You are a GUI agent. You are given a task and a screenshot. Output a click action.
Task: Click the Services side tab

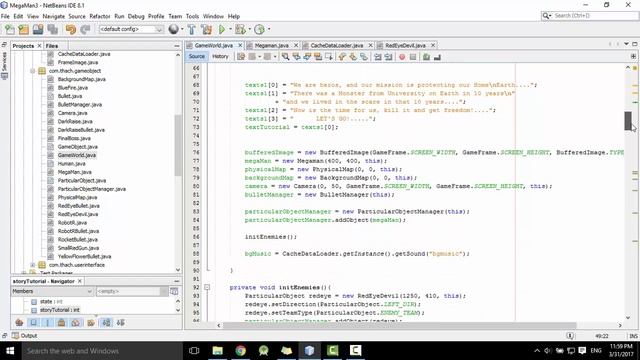coord(4,65)
